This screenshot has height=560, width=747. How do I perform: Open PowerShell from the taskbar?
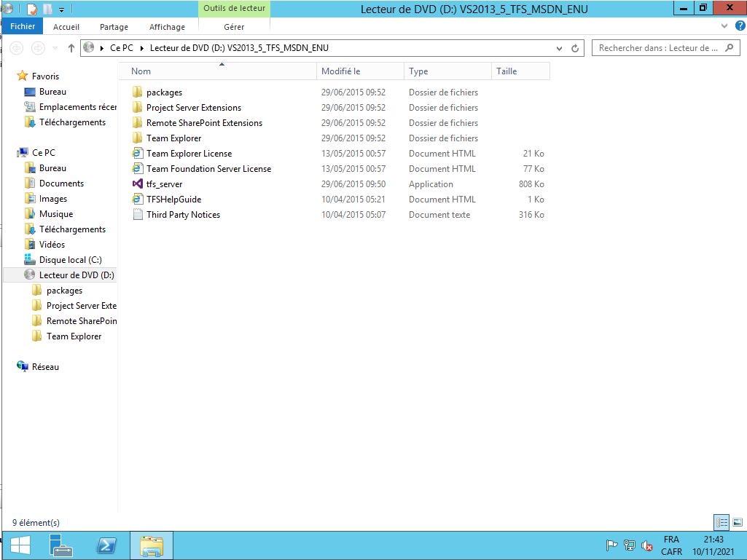click(x=106, y=545)
